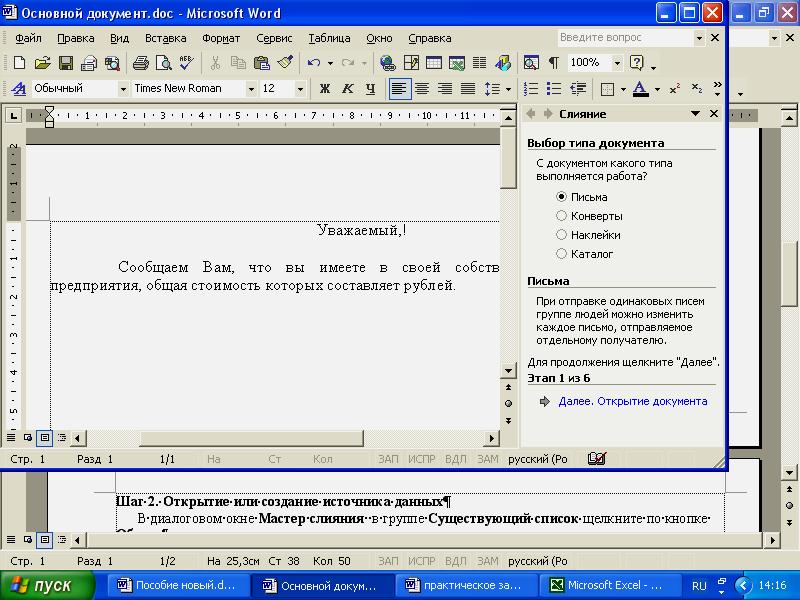Open the 100% zoom dropdown
Viewport: 800px width, 600px height.
(617, 63)
